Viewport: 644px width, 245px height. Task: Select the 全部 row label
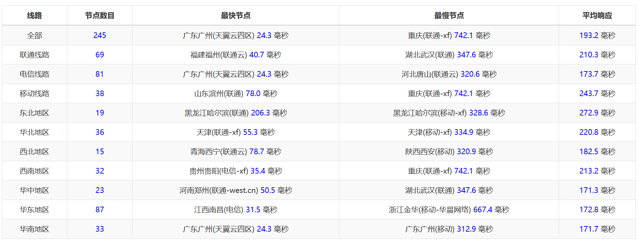click(x=35, y=35)
